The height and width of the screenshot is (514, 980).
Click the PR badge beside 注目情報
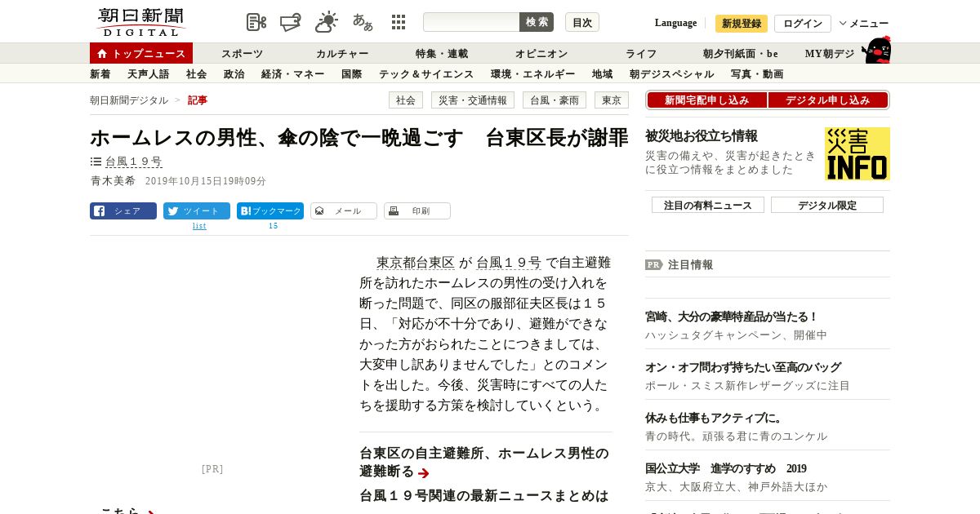pyautogui.click(x=654, y=264)
